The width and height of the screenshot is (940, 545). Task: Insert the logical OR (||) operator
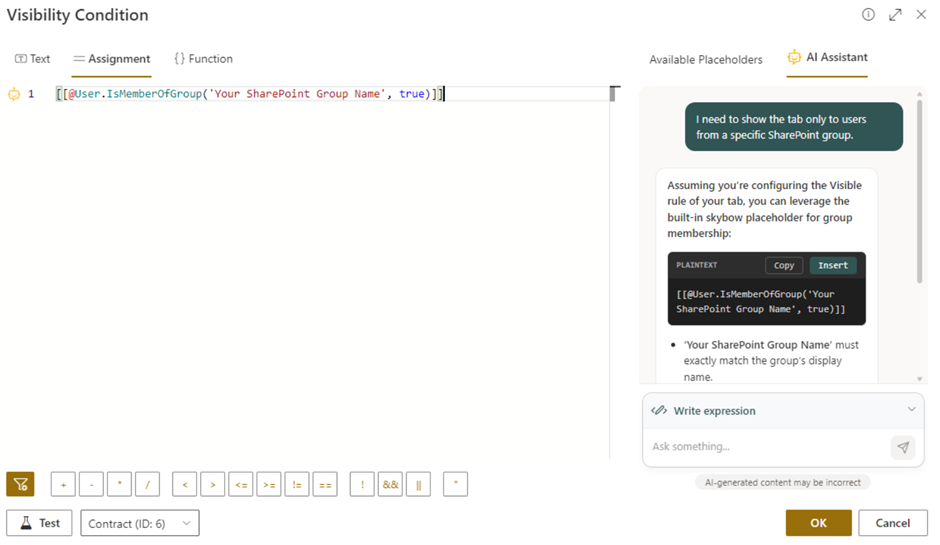click(418, 484)
